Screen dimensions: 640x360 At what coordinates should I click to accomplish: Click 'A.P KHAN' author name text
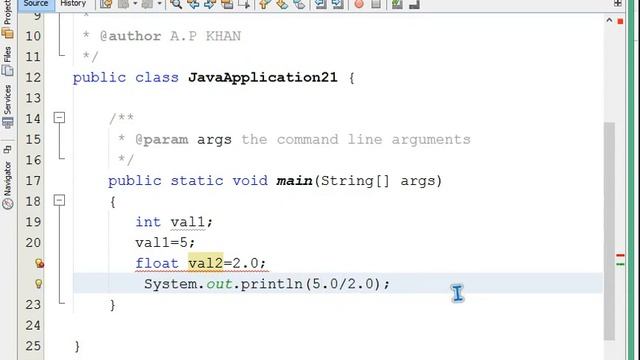[x=205, y=36]
